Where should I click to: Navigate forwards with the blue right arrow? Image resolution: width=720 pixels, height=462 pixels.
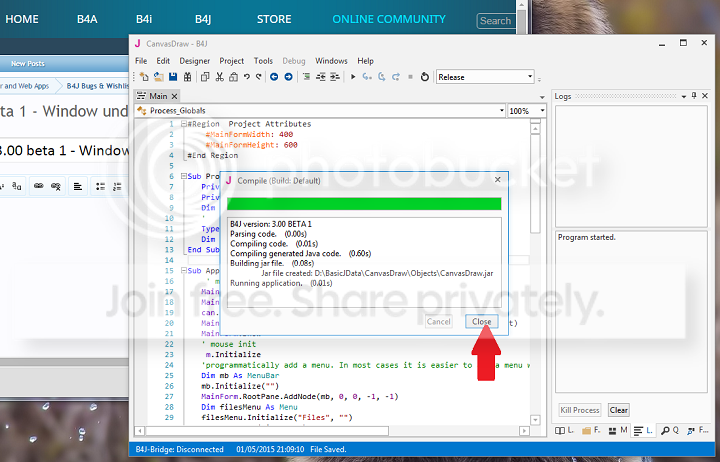click(288, 77)
